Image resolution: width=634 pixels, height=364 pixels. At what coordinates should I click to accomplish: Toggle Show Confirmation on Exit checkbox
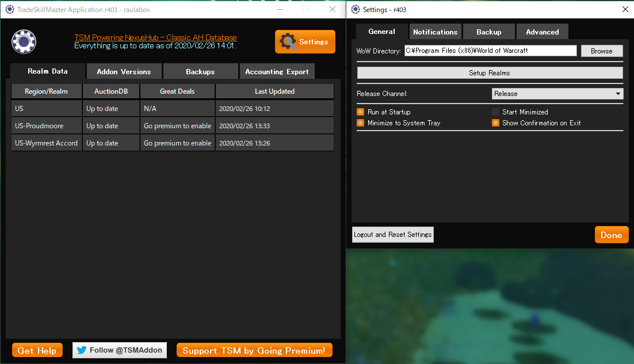click(x=495, y=123)
